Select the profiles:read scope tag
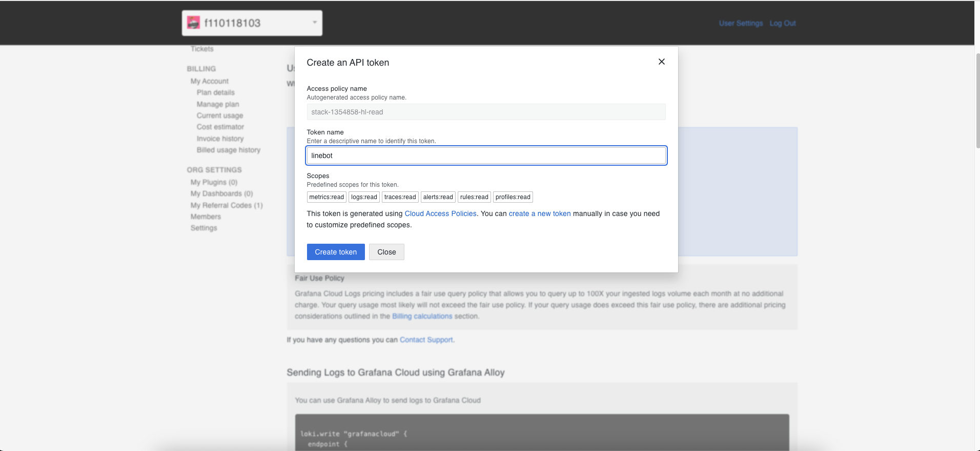 click(513, 197)
